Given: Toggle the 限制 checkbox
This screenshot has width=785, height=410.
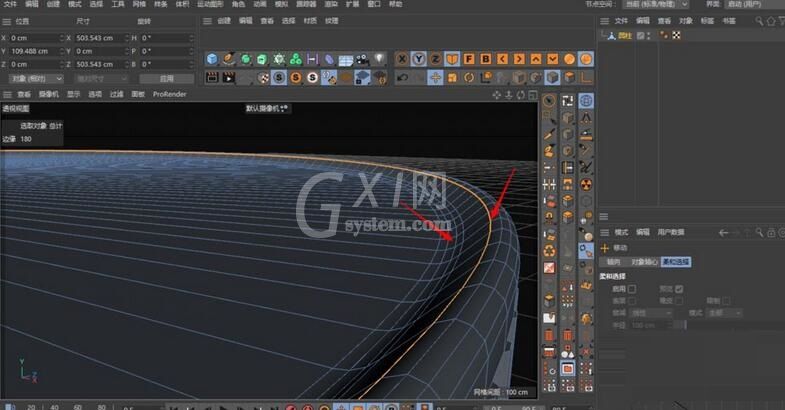Looking at the screenshot, I should click(726, 301).
